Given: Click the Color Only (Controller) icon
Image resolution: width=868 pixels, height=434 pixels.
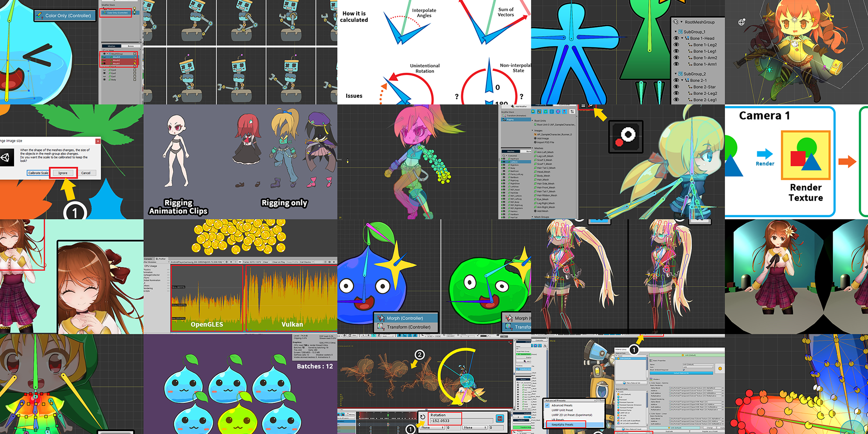Looking at the screenshot, I should pyautogui.click(x=39, y=15).
